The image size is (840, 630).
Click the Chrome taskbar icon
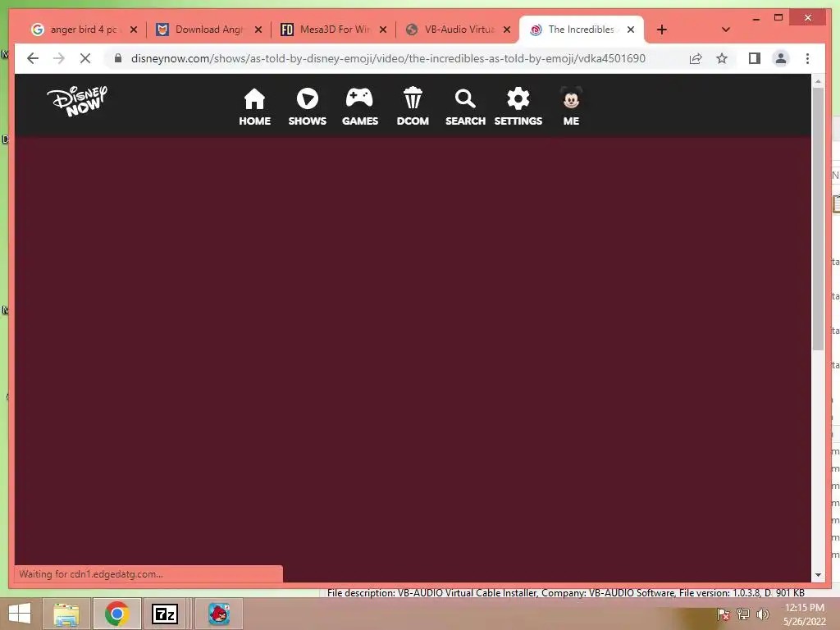pyautogui.click(x=116, y=614)
